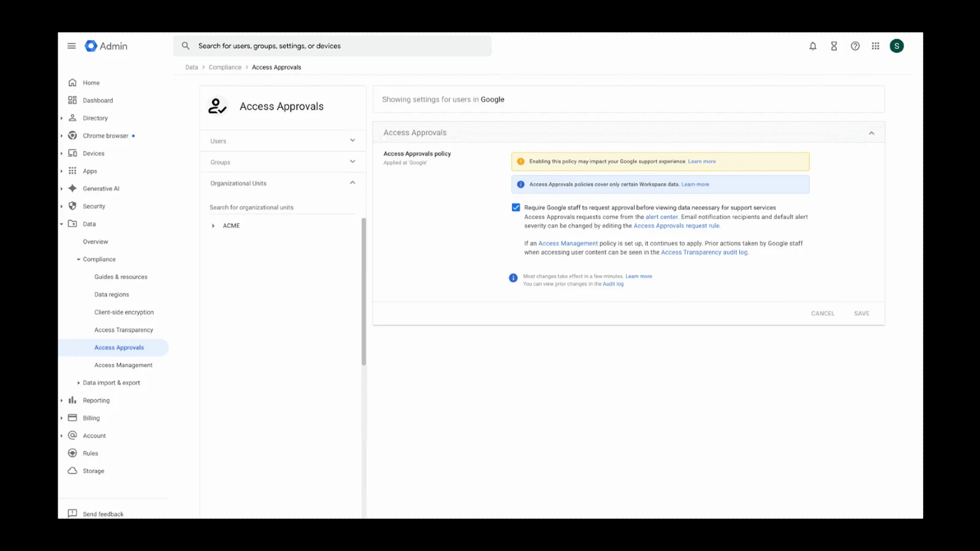Open the alert center link

pyautogui.click(x=661, y=217)
